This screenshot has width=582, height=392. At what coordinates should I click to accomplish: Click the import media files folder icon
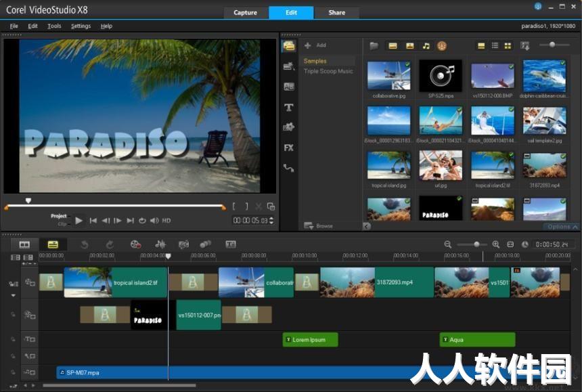(x=374, y=45)
